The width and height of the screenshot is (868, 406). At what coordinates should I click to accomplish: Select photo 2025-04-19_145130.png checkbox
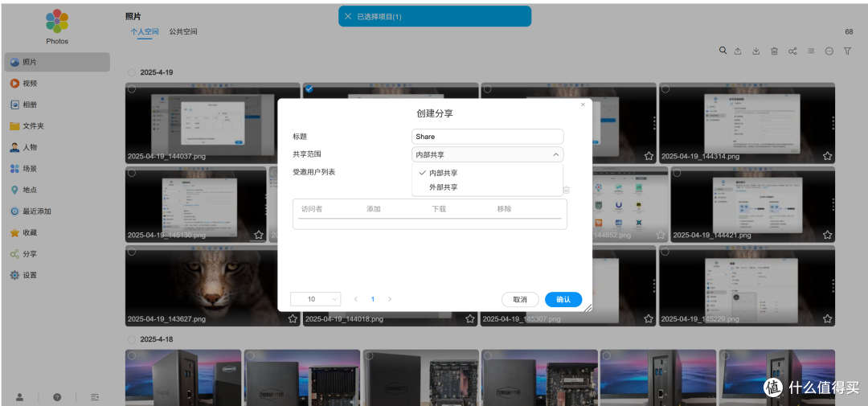pos(132,173)
